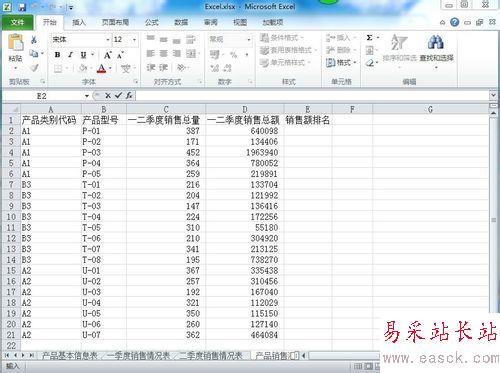This screenshot has height=373, width=500.
Task: Open the font size dropdown
Action: (x=134, y=40)
